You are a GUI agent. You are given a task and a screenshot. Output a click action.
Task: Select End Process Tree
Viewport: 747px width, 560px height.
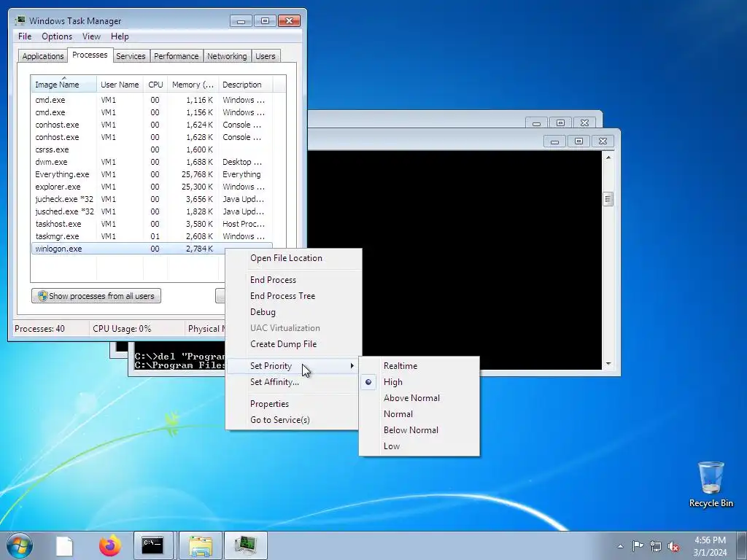(x=293, y=296)
